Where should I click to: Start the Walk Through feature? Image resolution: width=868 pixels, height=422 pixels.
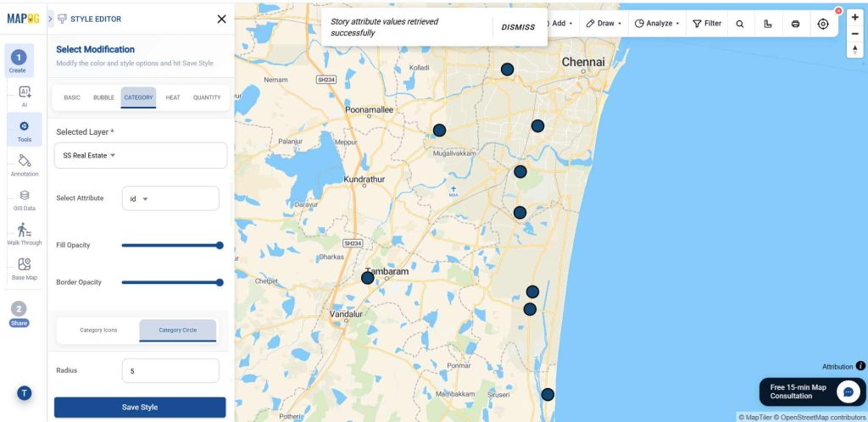25,234
